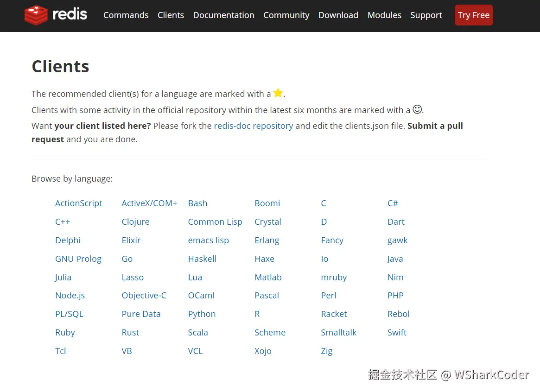Screen dimensions: 540x392
Task: Select the Tcl language link
Action: pyautogui.click(x=60, y=351)
